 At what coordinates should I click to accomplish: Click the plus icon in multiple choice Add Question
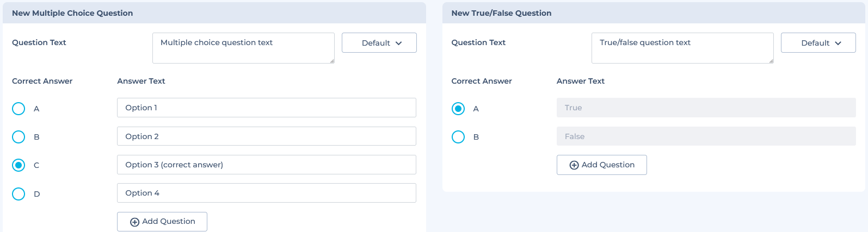click(134, 222)
